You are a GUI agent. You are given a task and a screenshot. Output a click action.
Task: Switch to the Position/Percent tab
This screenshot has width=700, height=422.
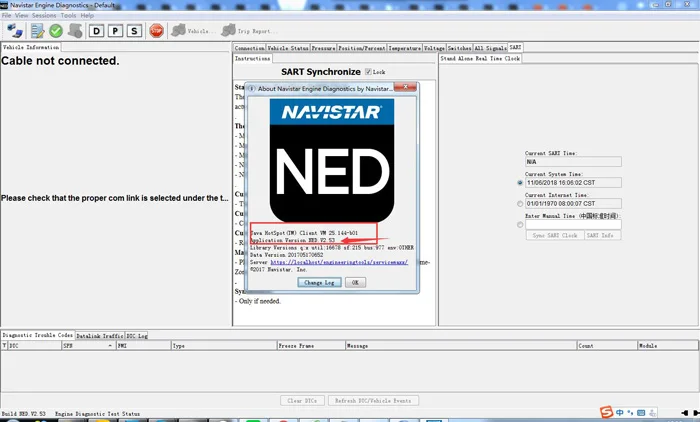click(362, 48)
